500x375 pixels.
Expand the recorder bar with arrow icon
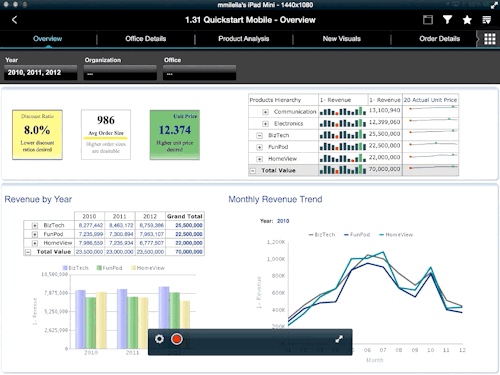tap(339, 339)
